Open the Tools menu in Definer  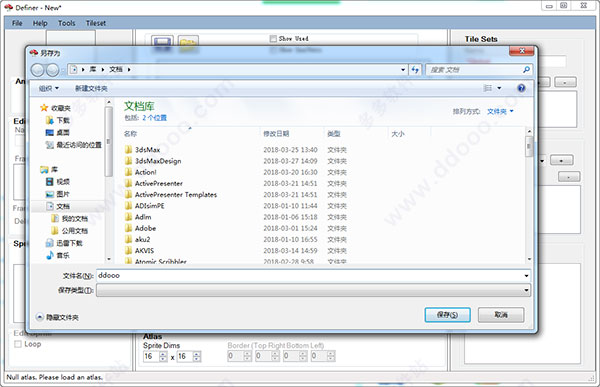click(x=67, y=23)
